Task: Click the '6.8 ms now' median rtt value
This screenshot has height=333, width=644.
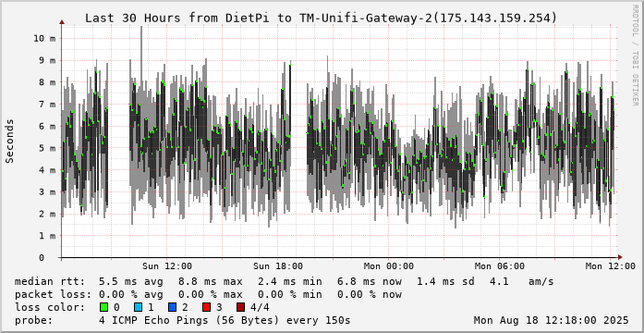Action: (370, 281)
